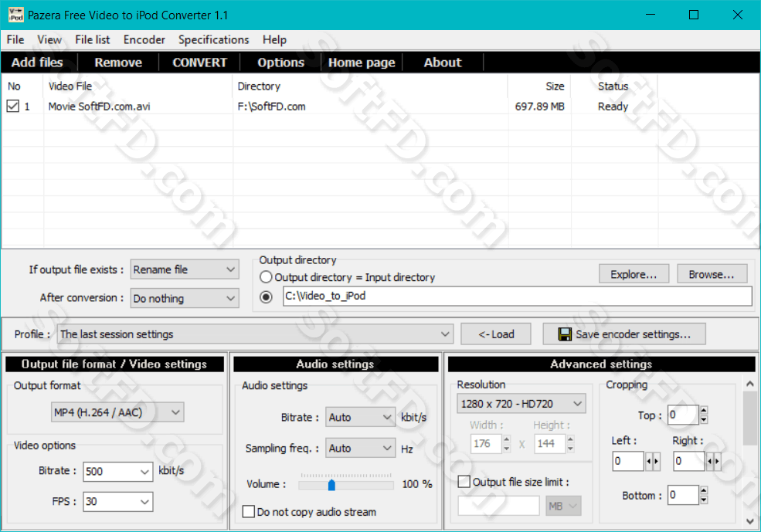Decrease the cropping Right value
Image resolution: width=761 pixels, height=532 pixels.
(709, 461)
